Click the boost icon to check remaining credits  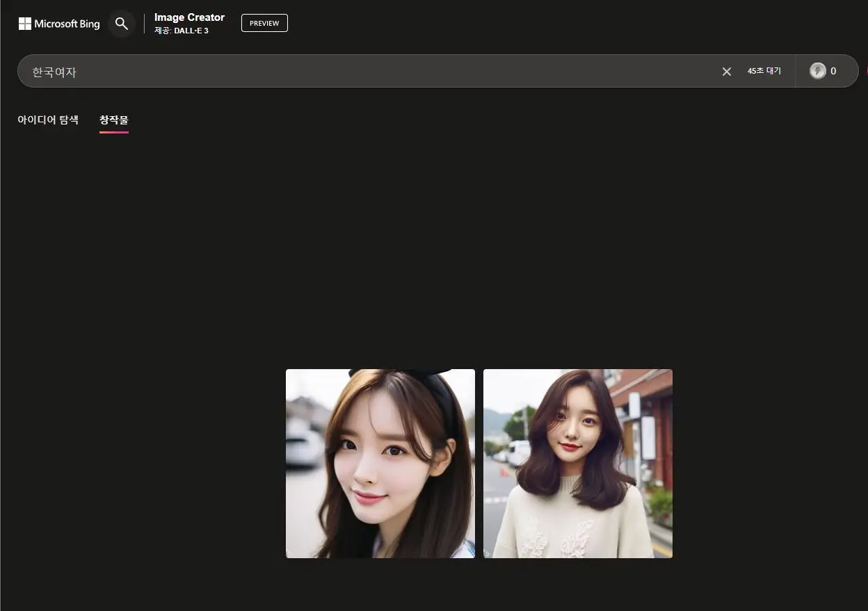tap(819, 71)
